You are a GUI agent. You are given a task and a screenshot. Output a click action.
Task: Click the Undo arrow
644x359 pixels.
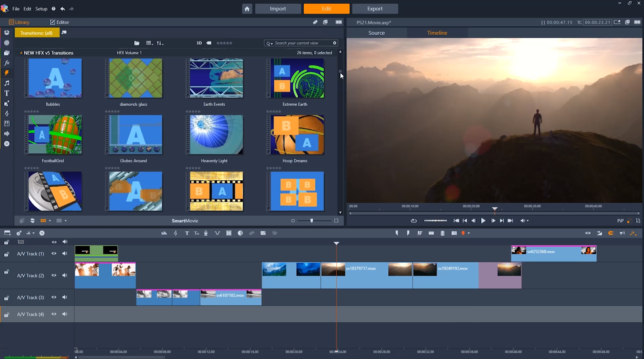63,9
